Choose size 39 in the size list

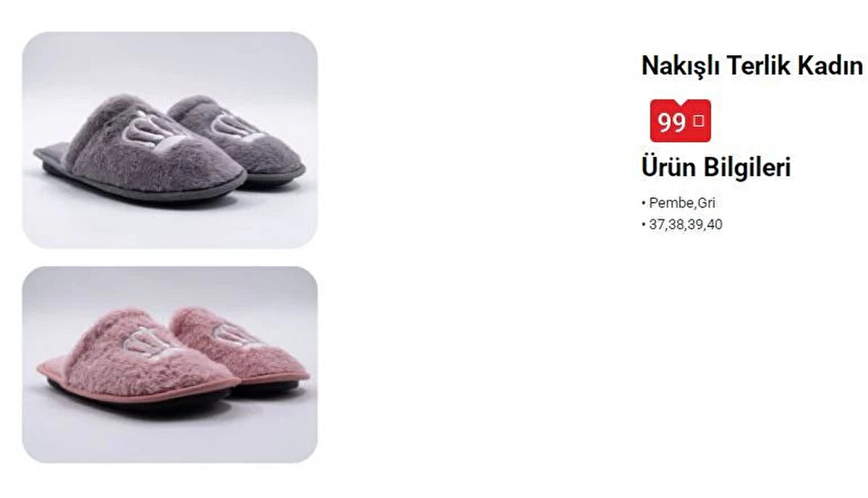click(695, 225)
